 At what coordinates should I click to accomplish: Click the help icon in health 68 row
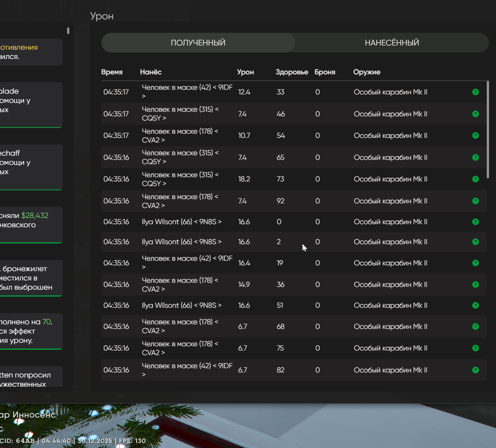(475, 327)
